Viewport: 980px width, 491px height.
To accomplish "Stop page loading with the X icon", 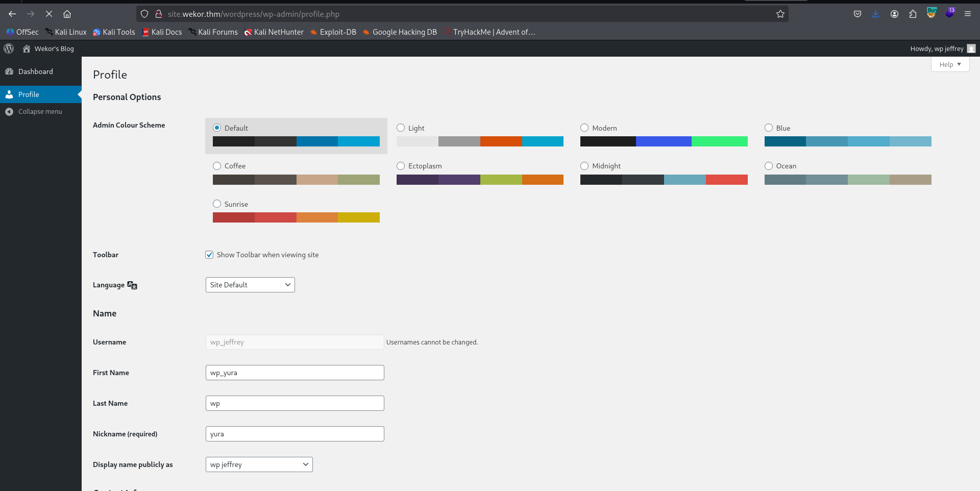I will [x=49, y=14].
